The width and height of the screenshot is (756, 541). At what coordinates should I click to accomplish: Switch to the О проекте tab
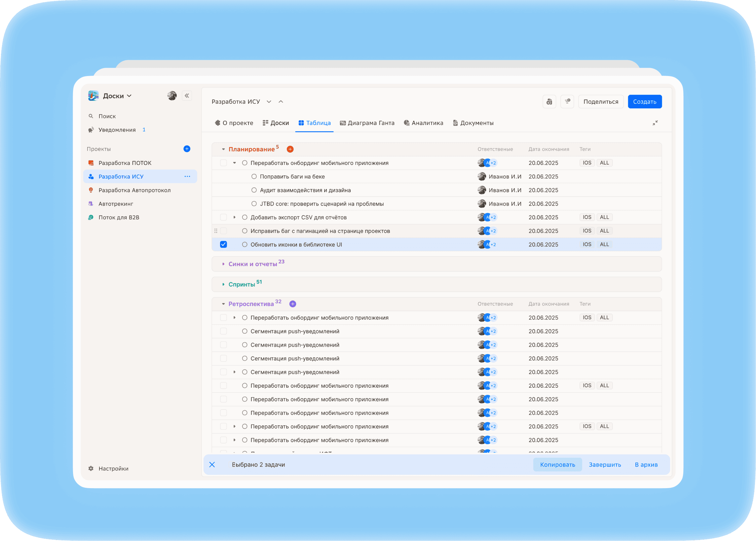coord(234,123)
